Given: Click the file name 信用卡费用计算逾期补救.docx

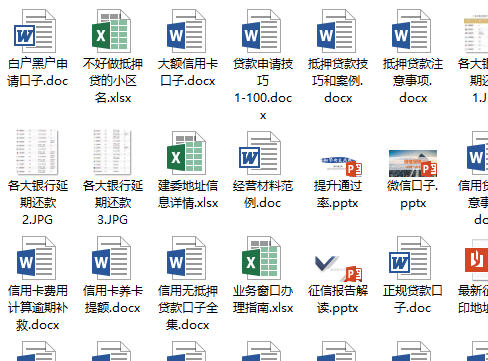Looking at the screenshot, I should (x=38, y=308).
